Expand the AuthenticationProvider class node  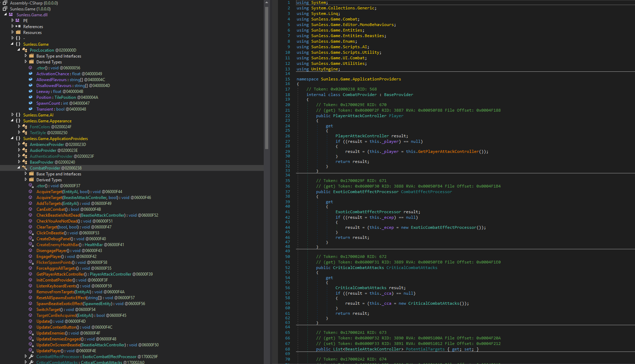click(x=19, y=156)
